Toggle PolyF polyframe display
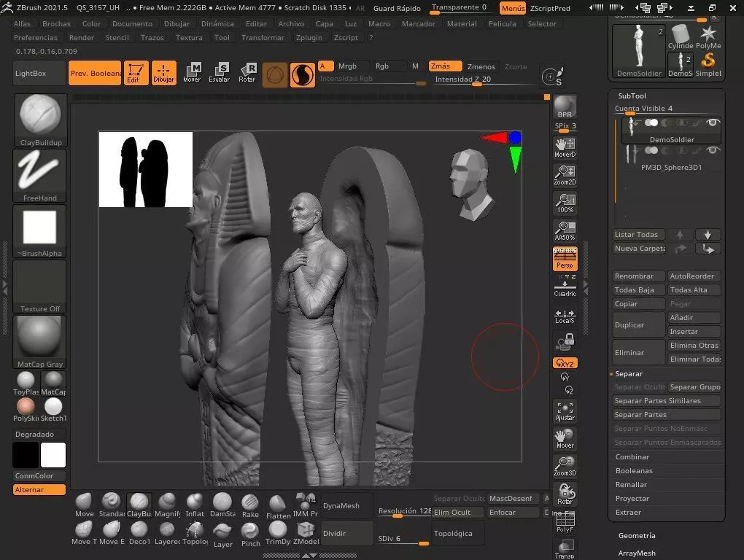Screen dimensions: 744x560 (565, 522)
